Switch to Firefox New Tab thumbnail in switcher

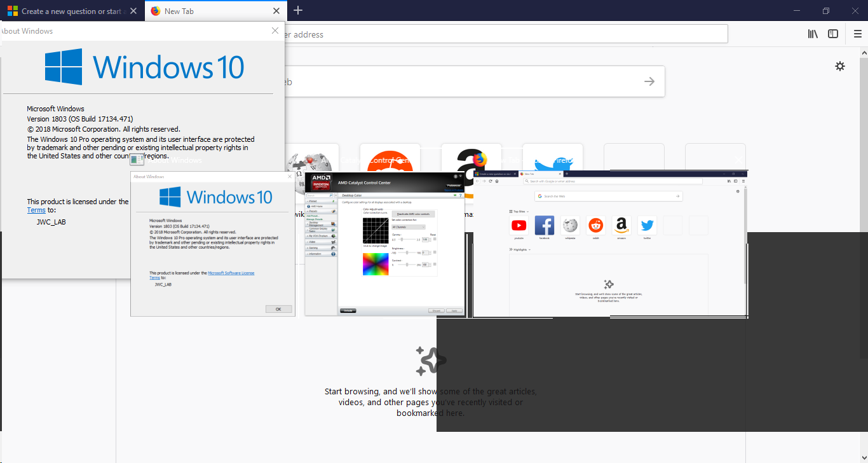(611, 244)
